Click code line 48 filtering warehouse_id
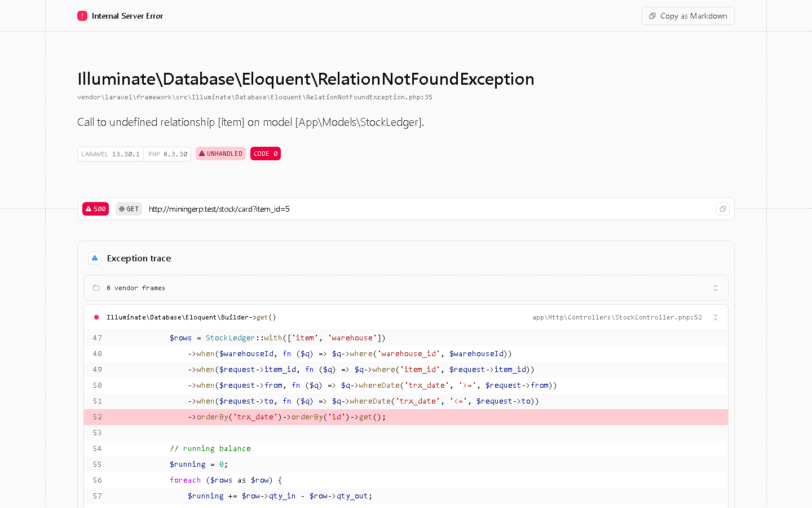The width and height of the screenshot is (812, 508). [x=406, y=354]
